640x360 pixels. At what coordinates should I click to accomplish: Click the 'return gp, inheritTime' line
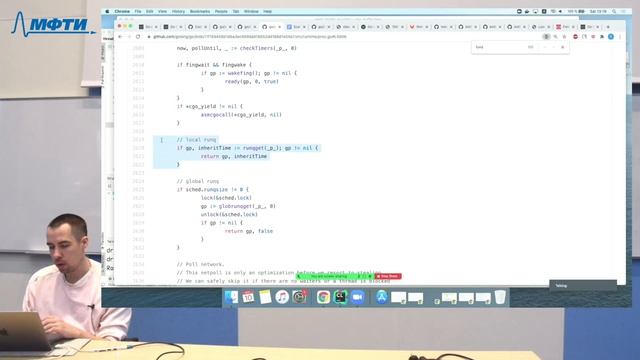[x=234, y=156]
